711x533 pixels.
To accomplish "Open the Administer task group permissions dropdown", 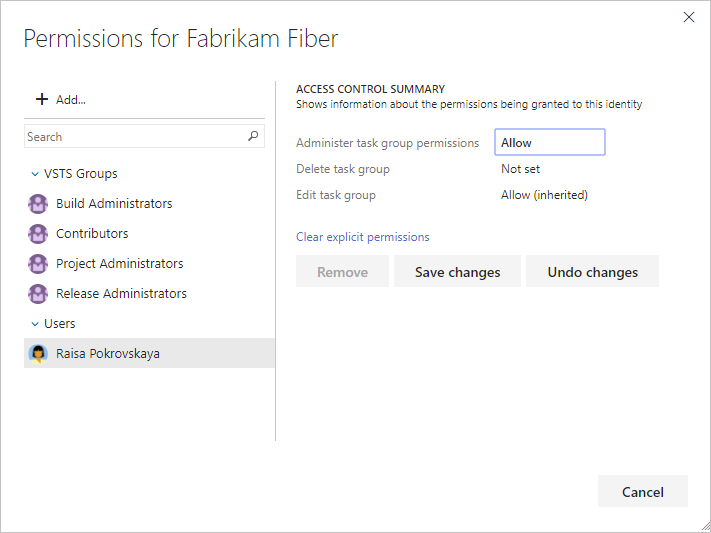I will coord(550,142).
